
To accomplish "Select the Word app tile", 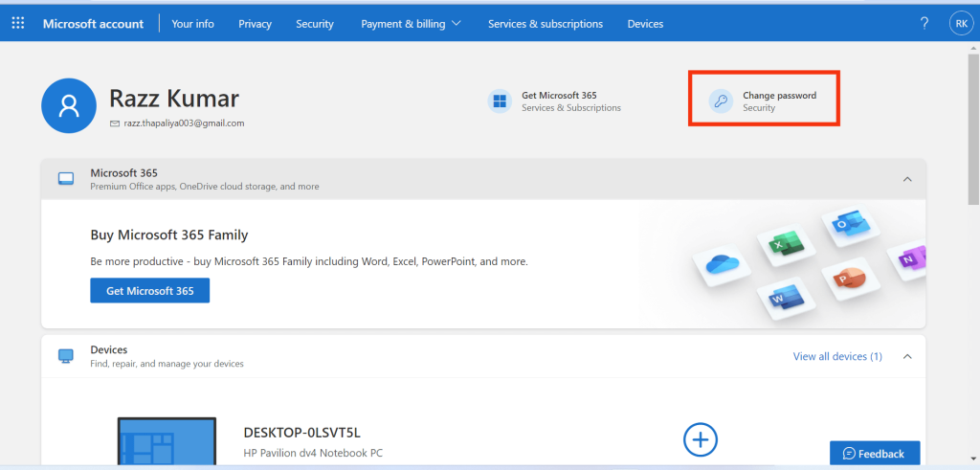I will [x=787, y=299].
